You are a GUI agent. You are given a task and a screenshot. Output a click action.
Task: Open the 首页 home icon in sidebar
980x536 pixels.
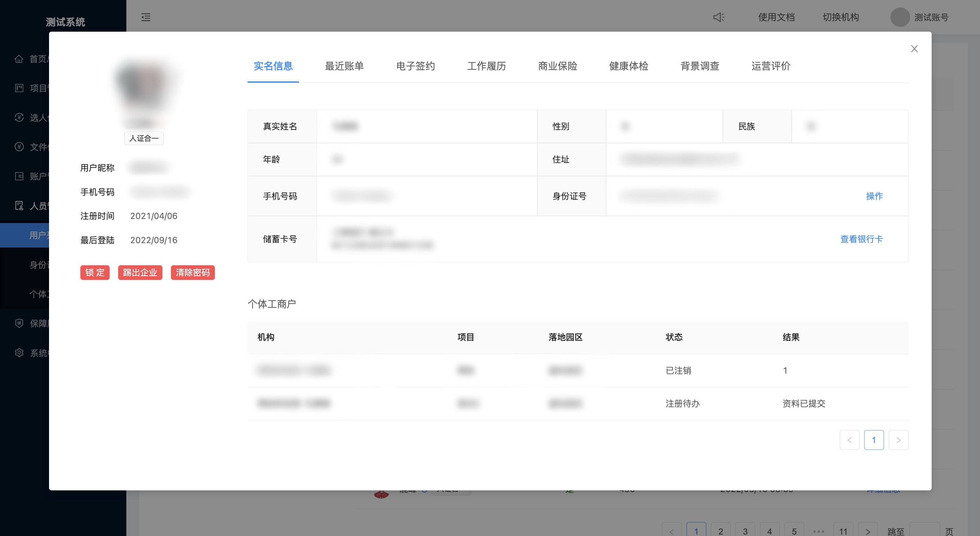coord(19,59)
